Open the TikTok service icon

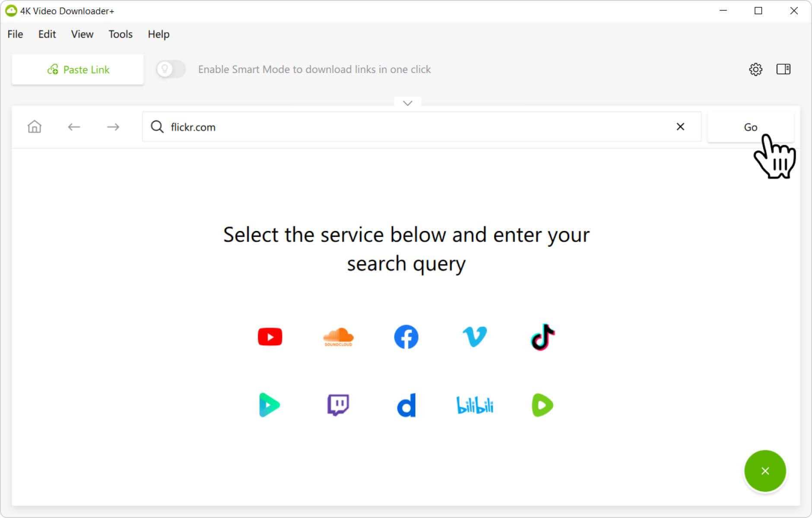(542, 337)
